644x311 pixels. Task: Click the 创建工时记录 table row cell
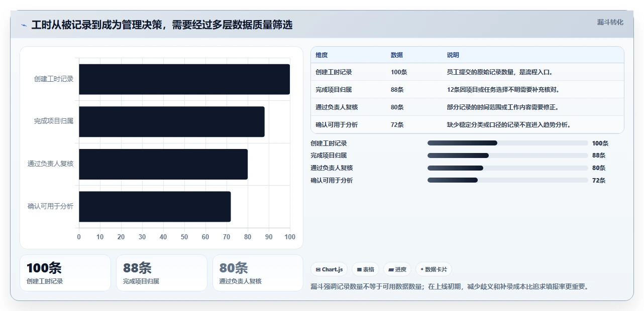coord(334,72)
